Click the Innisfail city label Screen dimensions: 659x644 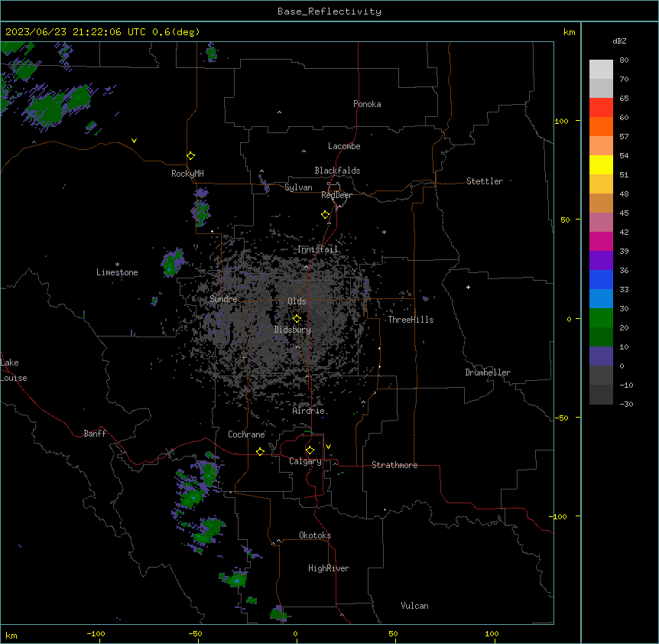[x=318, y=249]
